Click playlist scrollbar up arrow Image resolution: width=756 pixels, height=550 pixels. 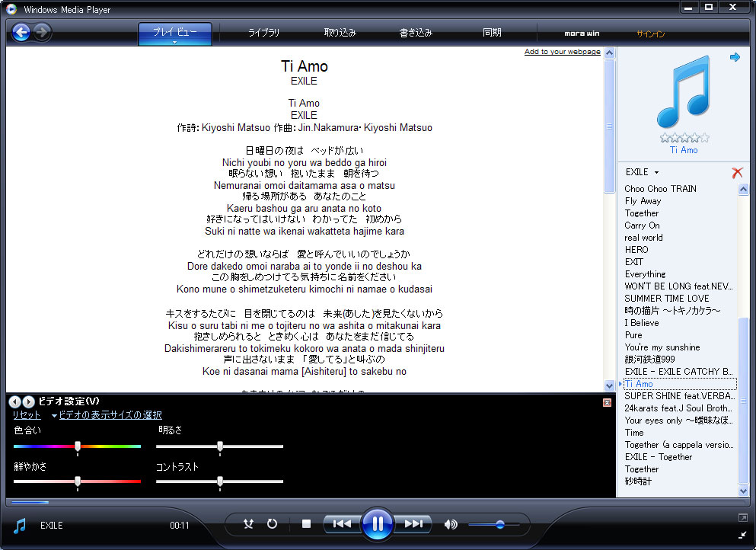point(743,189)
